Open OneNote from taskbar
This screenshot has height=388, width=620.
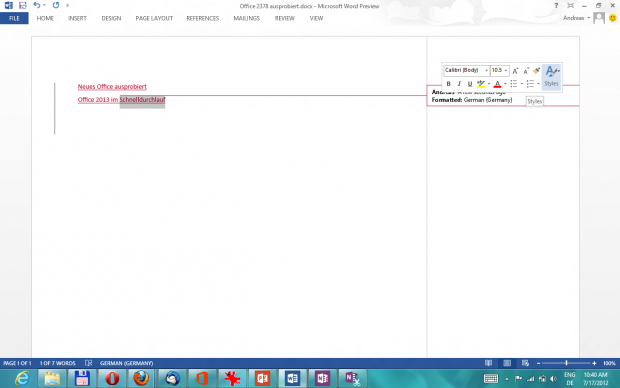tap(322, 379)
